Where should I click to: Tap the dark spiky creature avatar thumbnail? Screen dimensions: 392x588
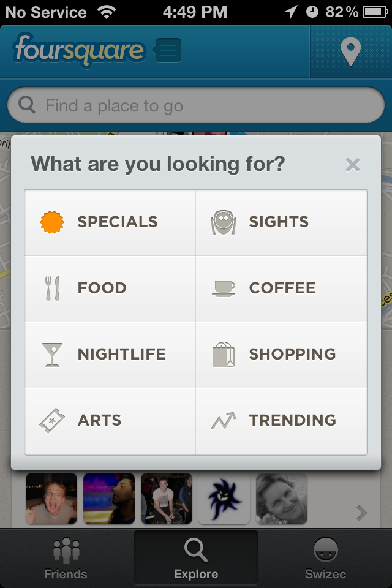point(224,499)
